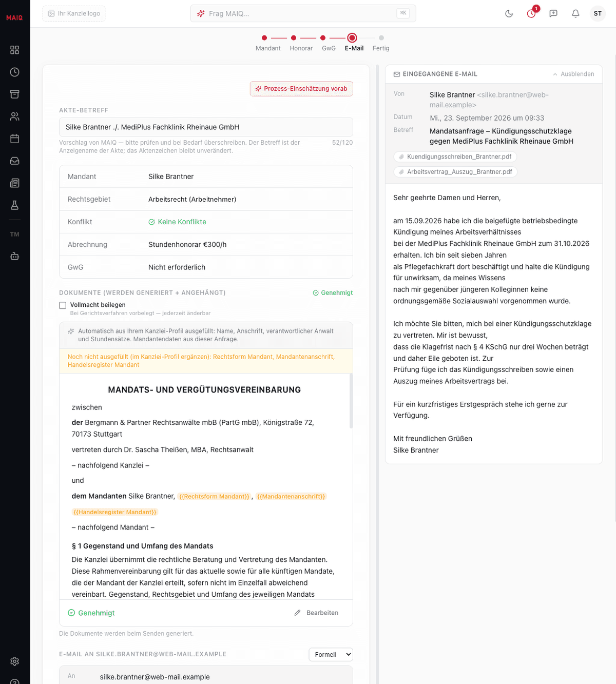Click the Ihr Kanzleilogo placeholder
This screenshot has height=684, width=616.
(74, 14)
